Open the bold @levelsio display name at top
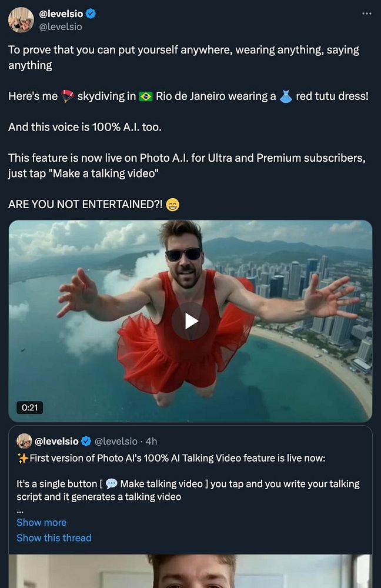Viewport: 381px width, 588px height. coord(61,14)
